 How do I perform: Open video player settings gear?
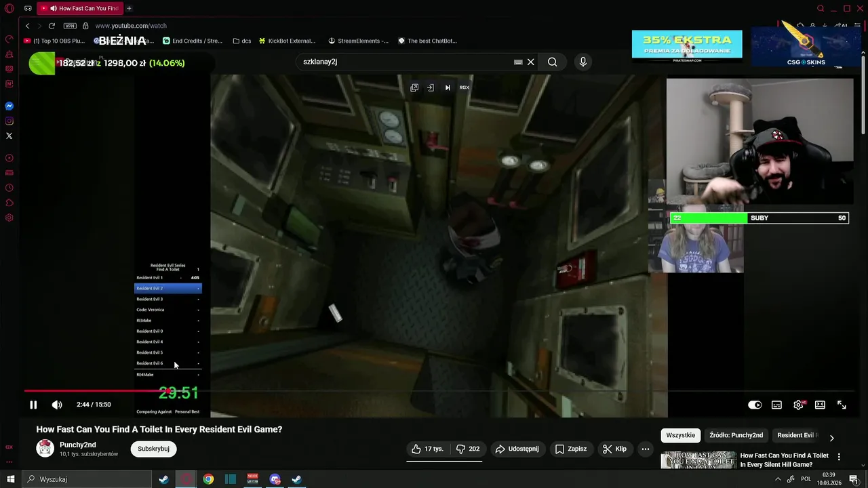point(798,405)
